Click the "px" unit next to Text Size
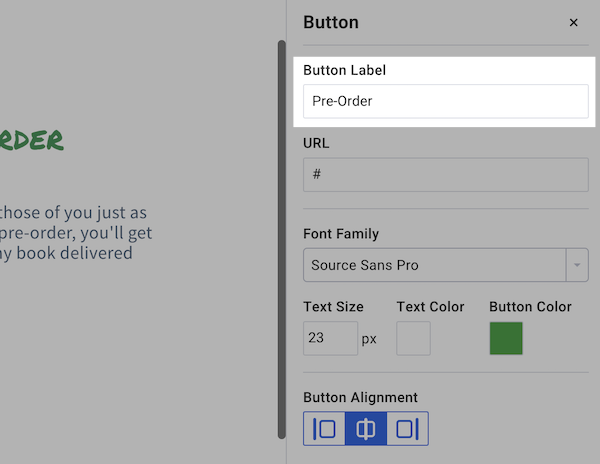Image resolution: width=600 pixels, height=464 pixels. tap(369, 339)
